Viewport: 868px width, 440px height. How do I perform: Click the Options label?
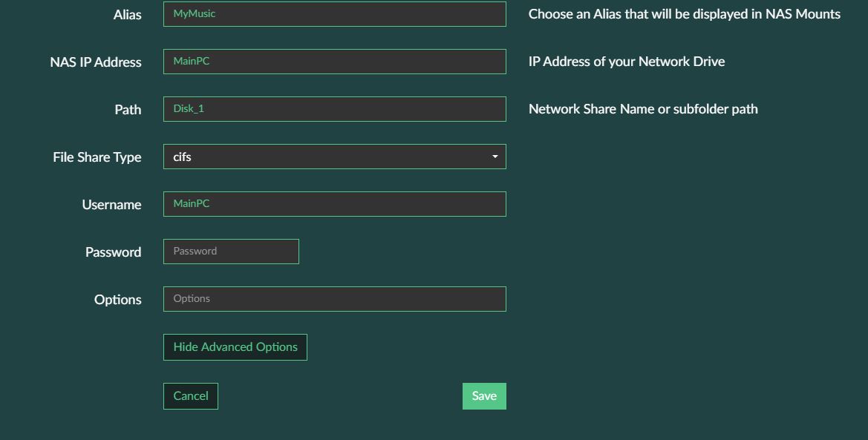(117, 300)
